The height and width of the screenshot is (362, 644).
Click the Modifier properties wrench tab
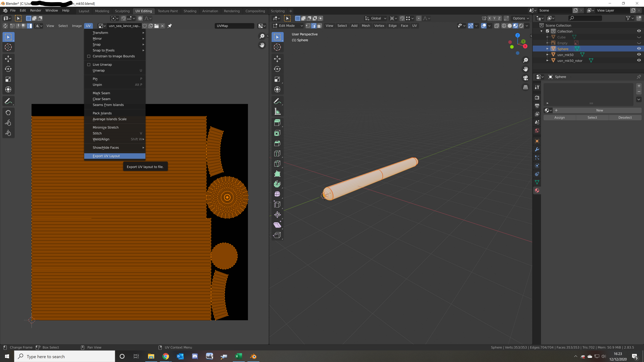point(537,149)
